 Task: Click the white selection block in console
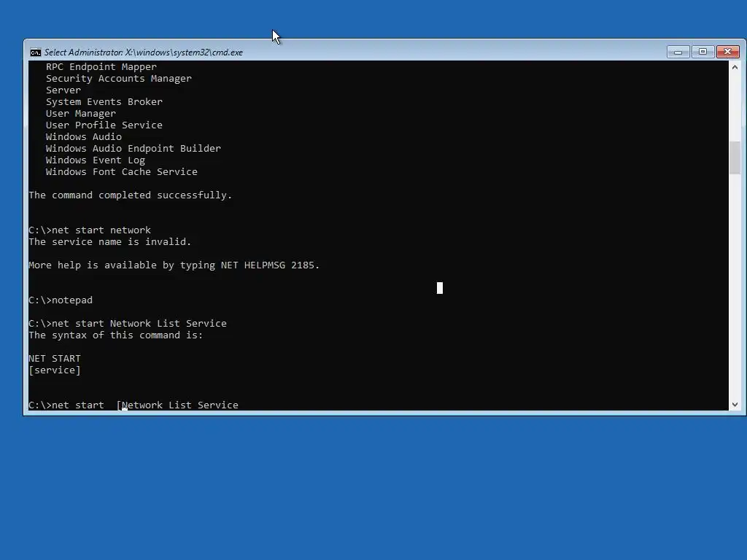coord(440,288)
